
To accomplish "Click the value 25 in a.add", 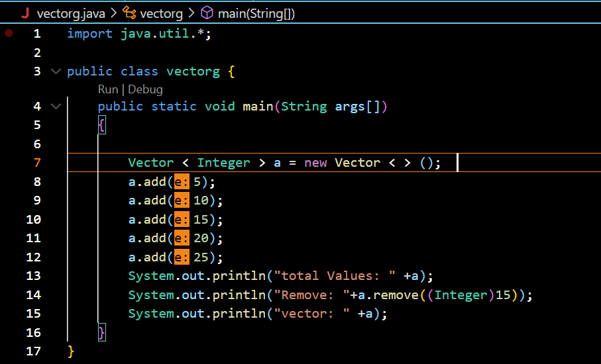I will point(201,257).
